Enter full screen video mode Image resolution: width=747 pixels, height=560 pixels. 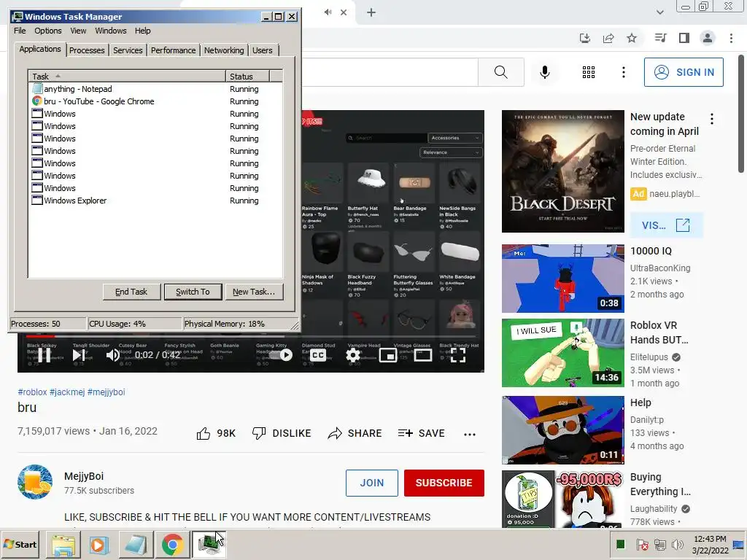458,355
